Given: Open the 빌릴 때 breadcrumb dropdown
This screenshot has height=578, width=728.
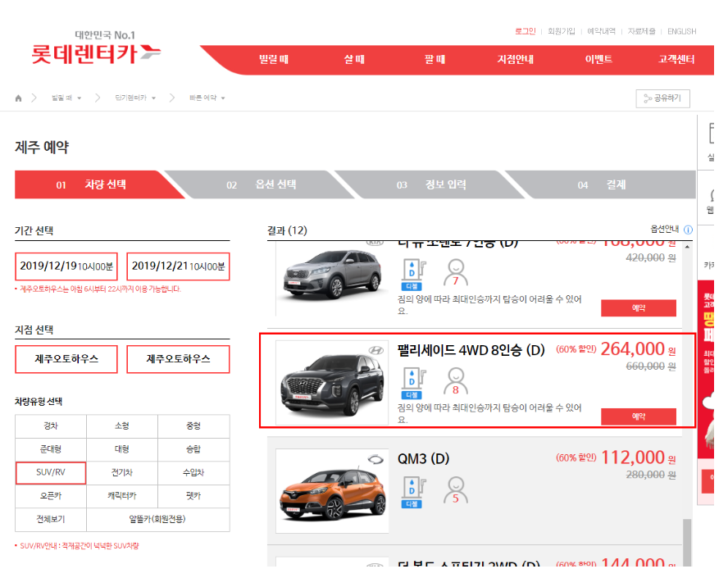Looking at the screenshot, I should pyautogui.click(x=66, y=98).
